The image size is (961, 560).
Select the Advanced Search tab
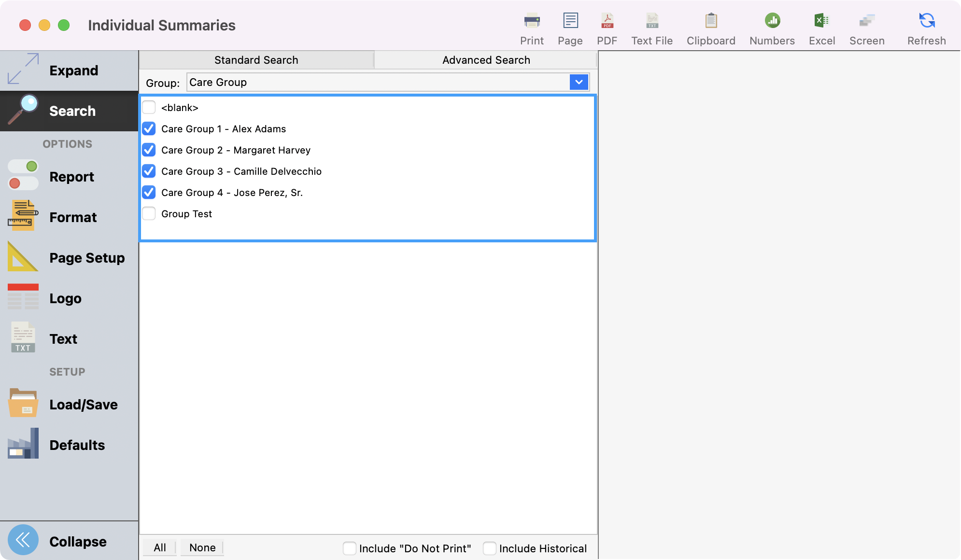[x=486, y=60]
